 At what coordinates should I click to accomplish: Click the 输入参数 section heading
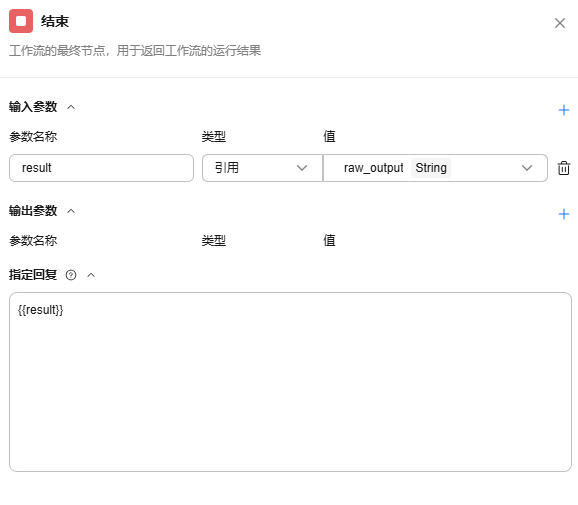[x=33, y=107]
